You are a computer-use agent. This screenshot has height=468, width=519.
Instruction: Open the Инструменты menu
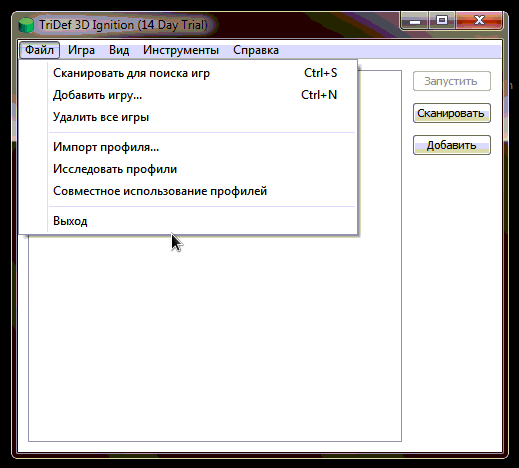click(181, 50)
